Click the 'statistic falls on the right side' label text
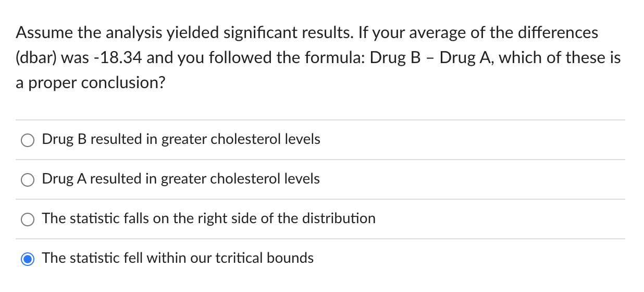Viewport: 644px width, 292px height. point(208,218)
